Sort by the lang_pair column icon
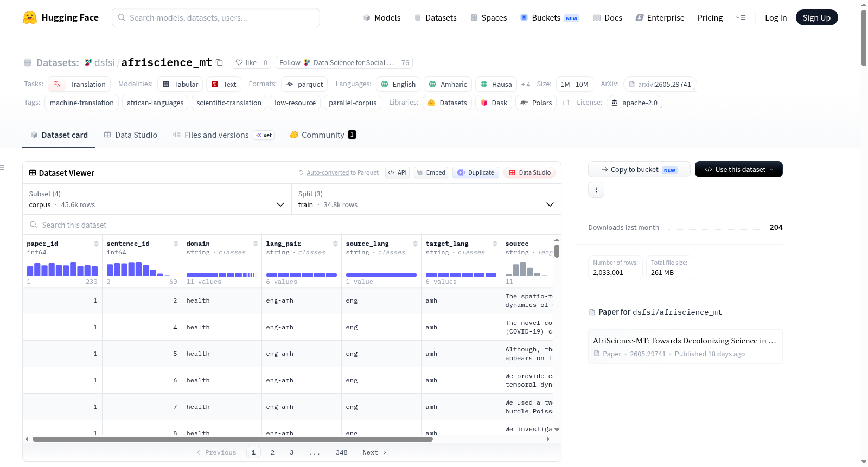The height and width of the screenshot is (467, 868). (335, 244)
